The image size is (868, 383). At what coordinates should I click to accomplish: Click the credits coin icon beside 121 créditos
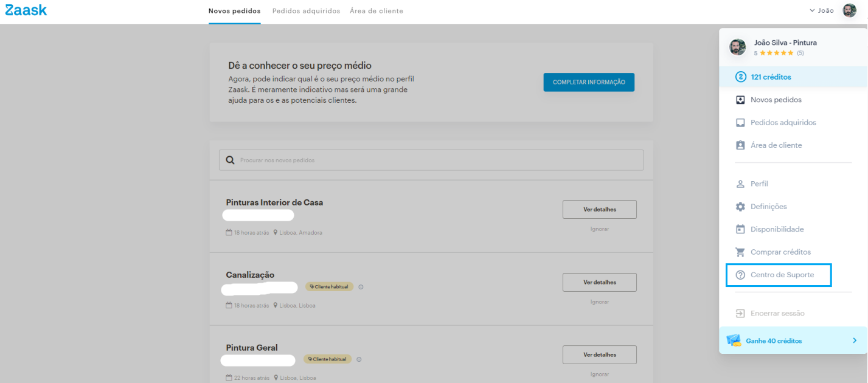pyautogui.click(x=740, y=77)
